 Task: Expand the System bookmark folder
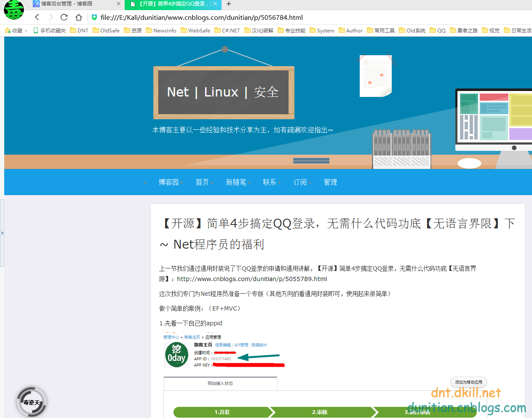(322, 30)
